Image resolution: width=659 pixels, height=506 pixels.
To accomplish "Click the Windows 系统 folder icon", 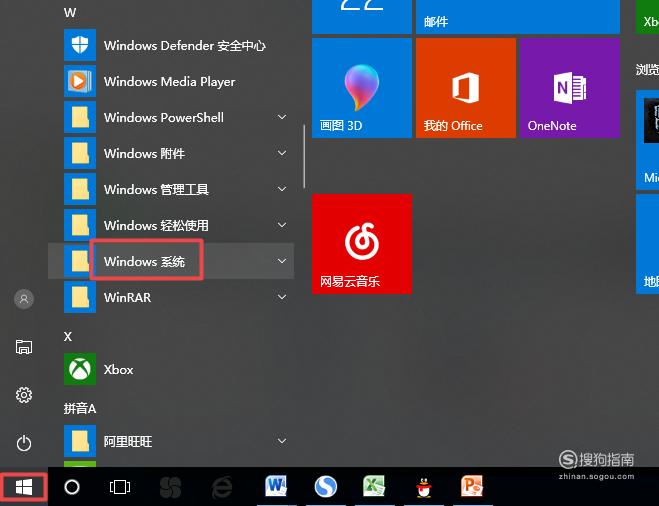I will click(80, 261).
